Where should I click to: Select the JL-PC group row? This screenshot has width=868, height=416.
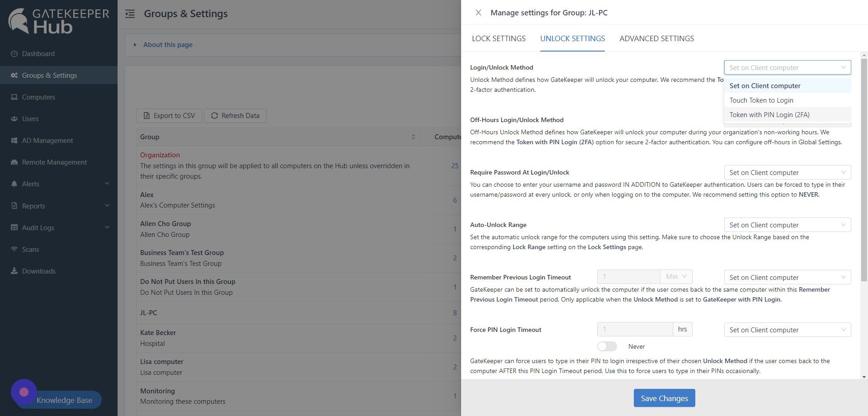(x=298, y=312)
